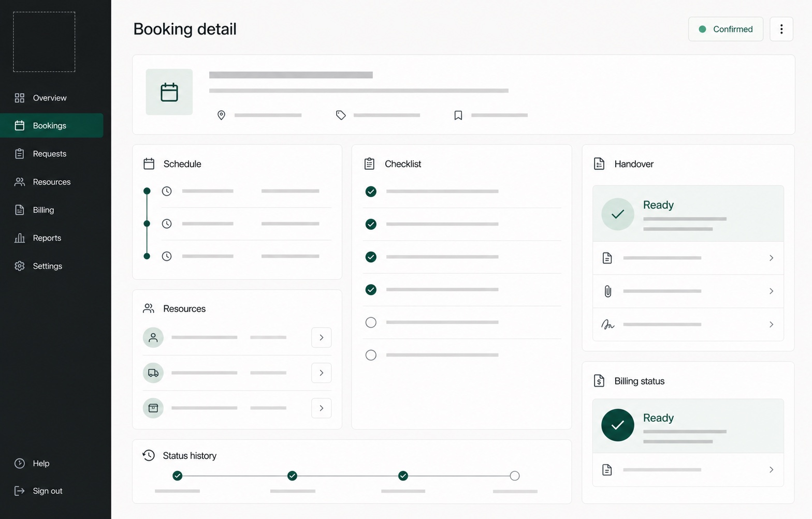812x519 pixels.
Task: Select the second Status history step marker
Action: pos(293,476)
